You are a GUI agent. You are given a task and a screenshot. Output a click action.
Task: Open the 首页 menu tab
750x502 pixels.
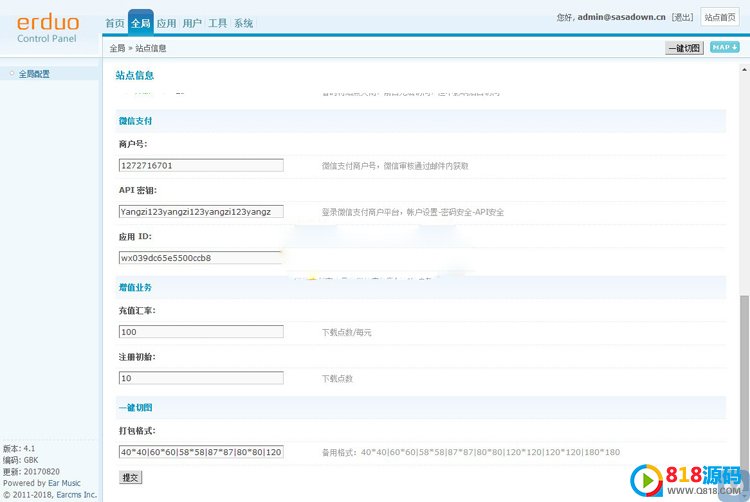[x=115, y=23]
